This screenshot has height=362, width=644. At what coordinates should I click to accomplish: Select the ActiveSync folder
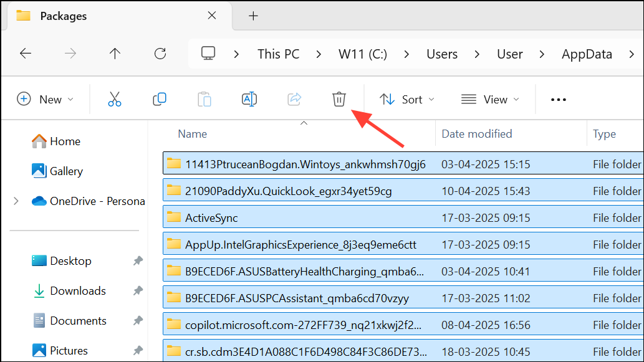coord(211,218)
